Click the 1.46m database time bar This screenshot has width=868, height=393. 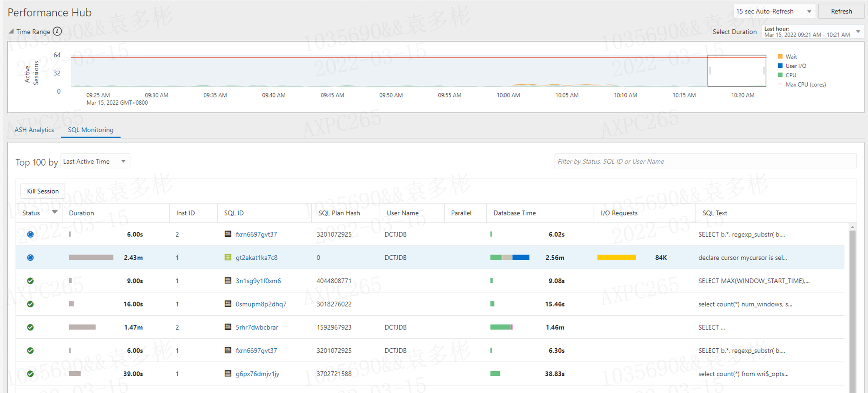click(501, 327)
